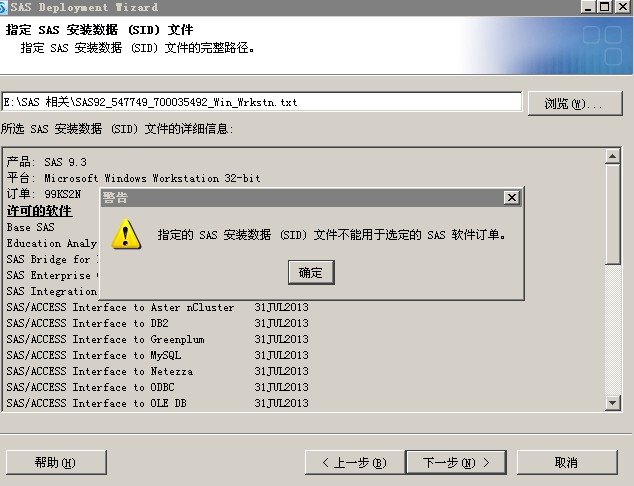Click the warning message text in the dialog

[332, 235]
